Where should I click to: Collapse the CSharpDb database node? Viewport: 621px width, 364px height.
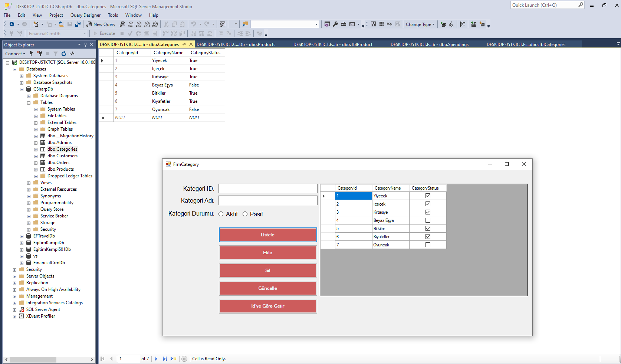[22, 89]
